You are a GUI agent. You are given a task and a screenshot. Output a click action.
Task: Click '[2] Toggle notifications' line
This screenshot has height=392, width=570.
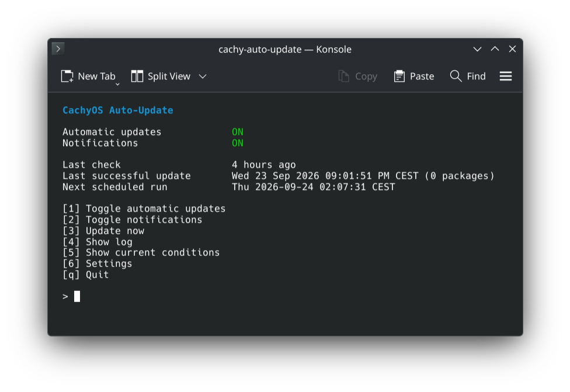pyautogui.click(x=133, y=220)
